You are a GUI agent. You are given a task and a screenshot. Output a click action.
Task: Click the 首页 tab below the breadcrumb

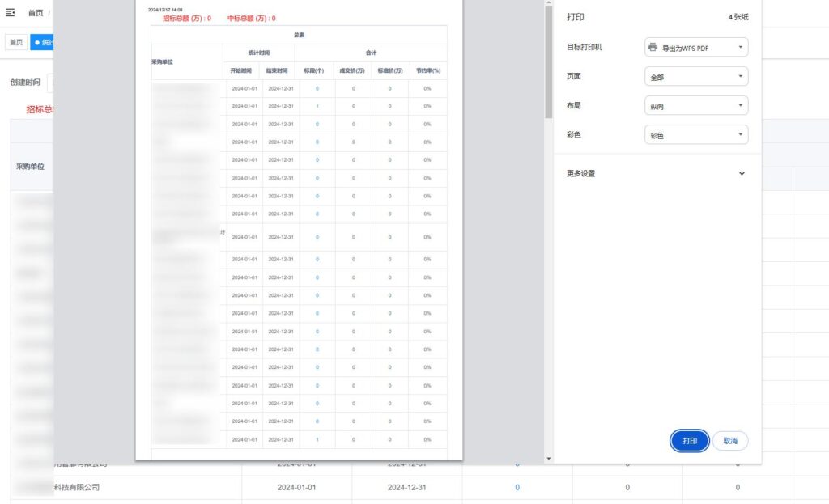16,42
